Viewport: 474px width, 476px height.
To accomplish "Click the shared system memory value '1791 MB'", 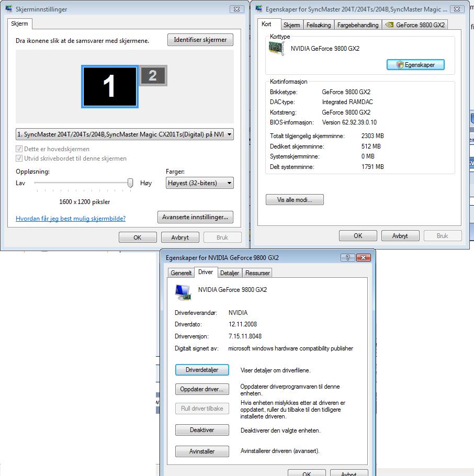I will point(373,167).
